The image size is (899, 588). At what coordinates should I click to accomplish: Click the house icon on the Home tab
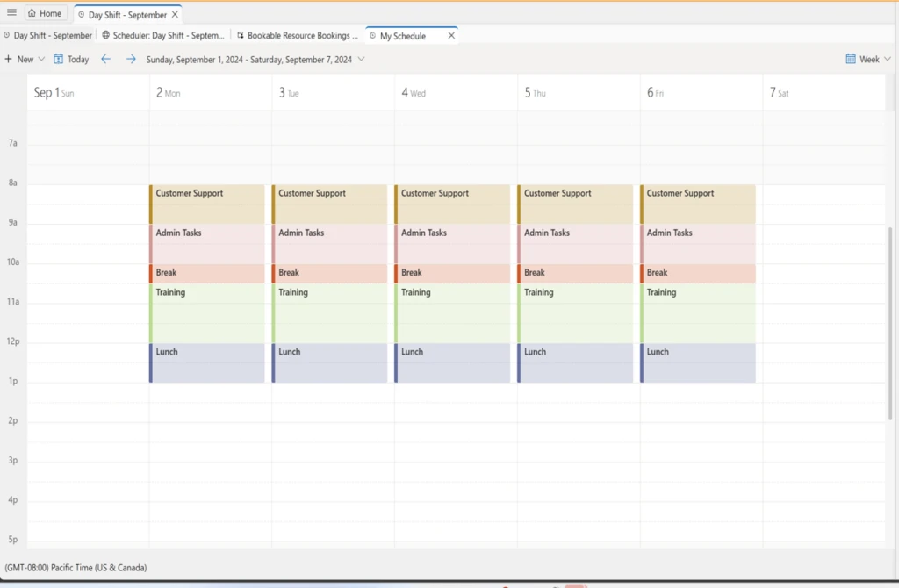(x=32, y=12)
